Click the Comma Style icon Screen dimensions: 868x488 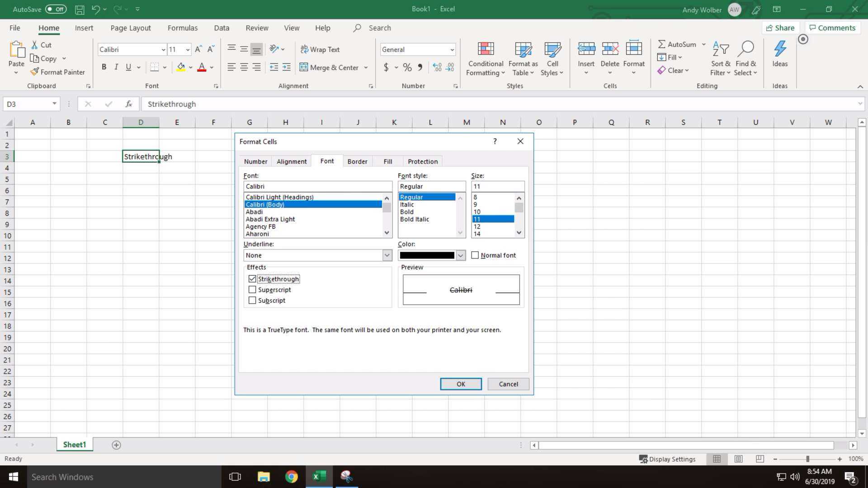[x=420, y=67]
